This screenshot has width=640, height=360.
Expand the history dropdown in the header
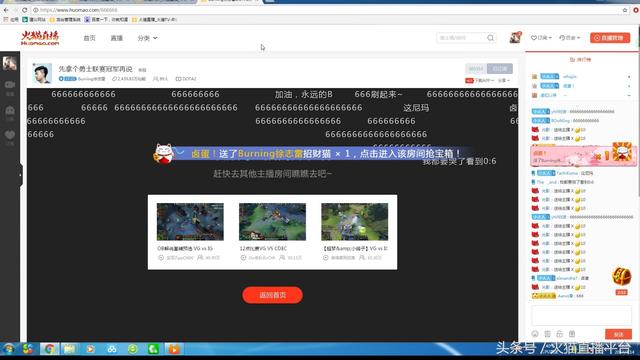pos(569,38)
